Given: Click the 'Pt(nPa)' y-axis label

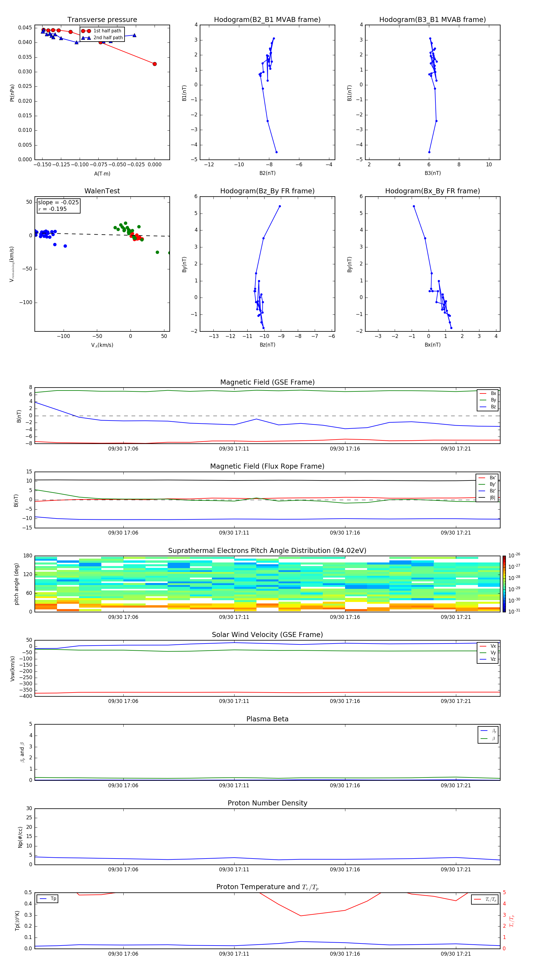Looking at the screenshot, I should 12,93.
